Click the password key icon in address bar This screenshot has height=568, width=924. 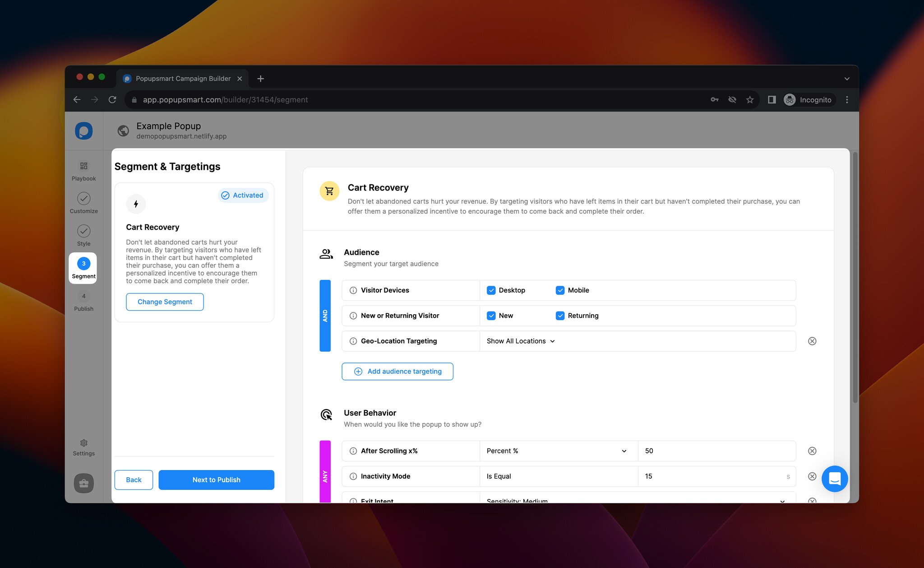[x=715, y=100]
